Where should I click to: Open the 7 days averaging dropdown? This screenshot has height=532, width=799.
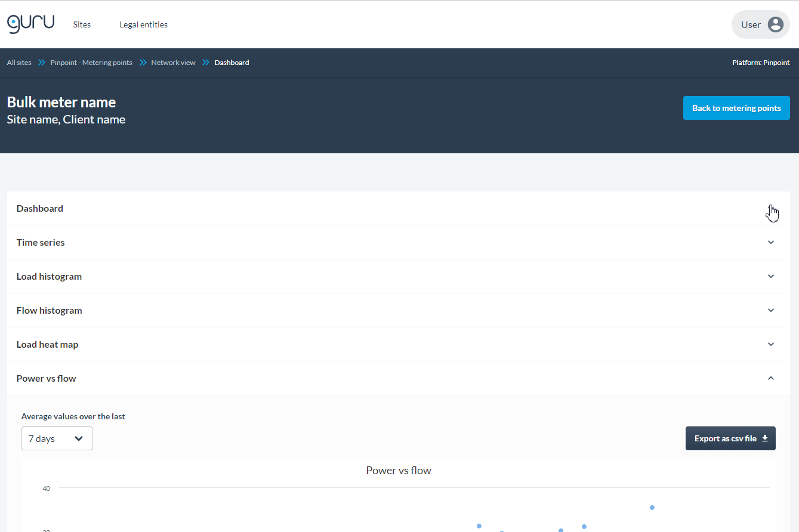pyautogui.click(x=57, y=438)
